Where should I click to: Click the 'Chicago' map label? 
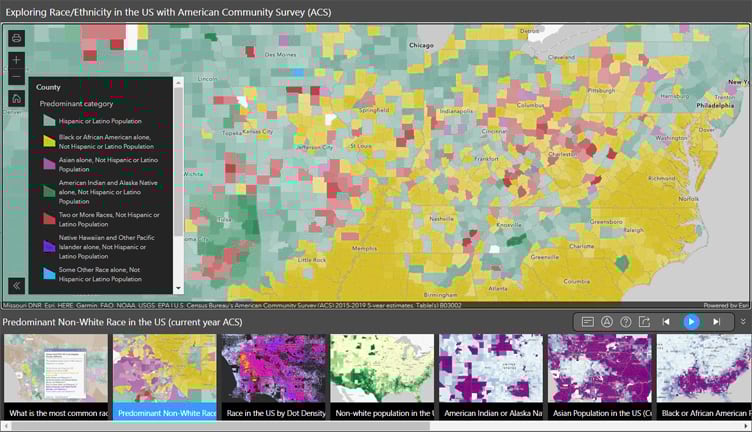[x=421, y=45]
